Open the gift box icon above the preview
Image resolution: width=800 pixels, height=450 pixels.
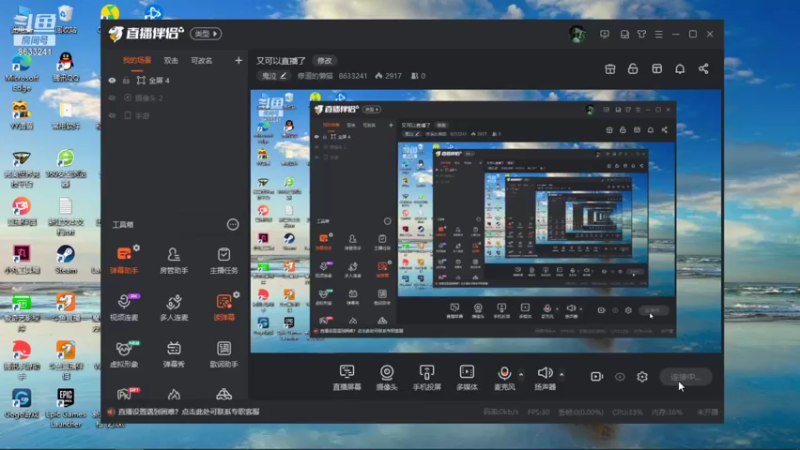point(610,69)
